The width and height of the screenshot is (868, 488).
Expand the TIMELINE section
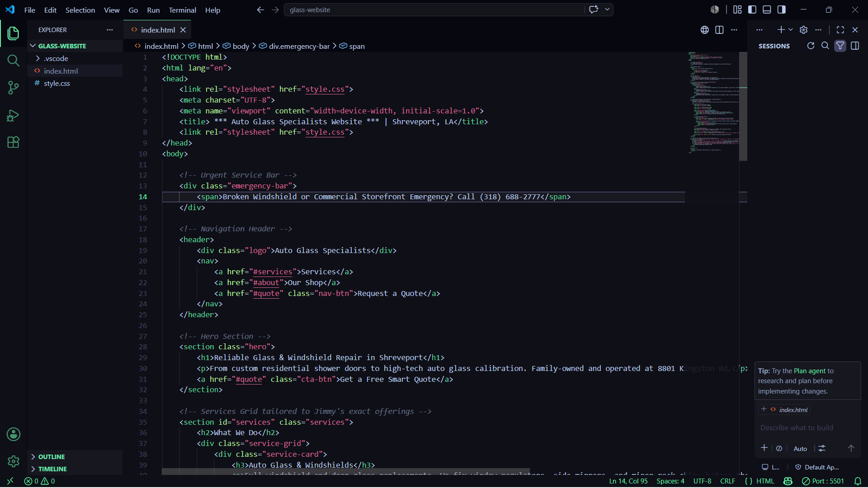click(75, 469)
